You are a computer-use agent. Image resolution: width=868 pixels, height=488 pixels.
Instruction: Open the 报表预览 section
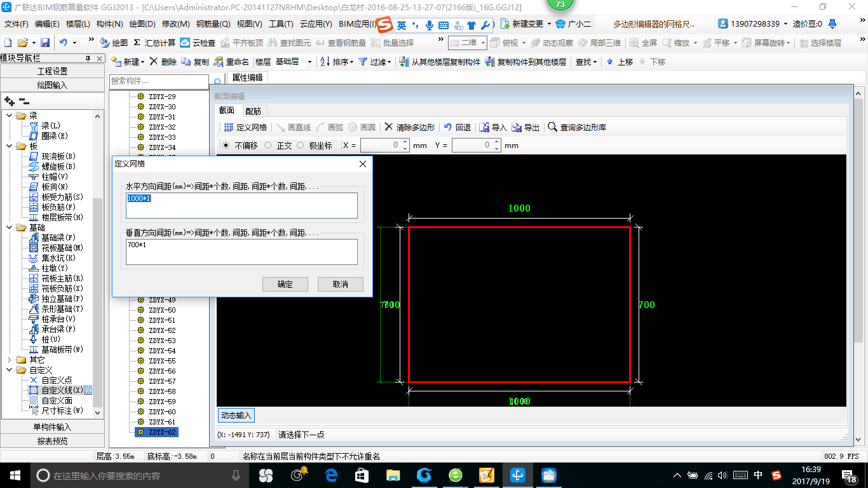[x=52, y=441]
